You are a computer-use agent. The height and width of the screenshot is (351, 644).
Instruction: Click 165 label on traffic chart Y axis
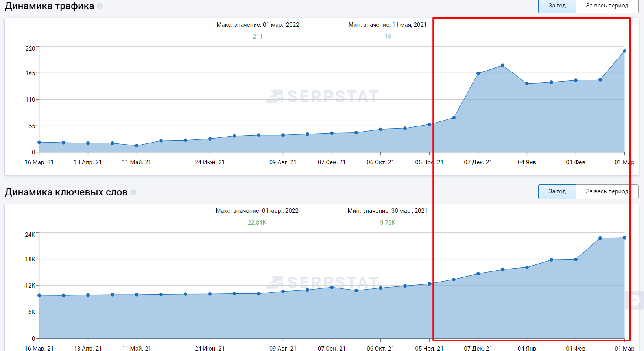point(30,73)
